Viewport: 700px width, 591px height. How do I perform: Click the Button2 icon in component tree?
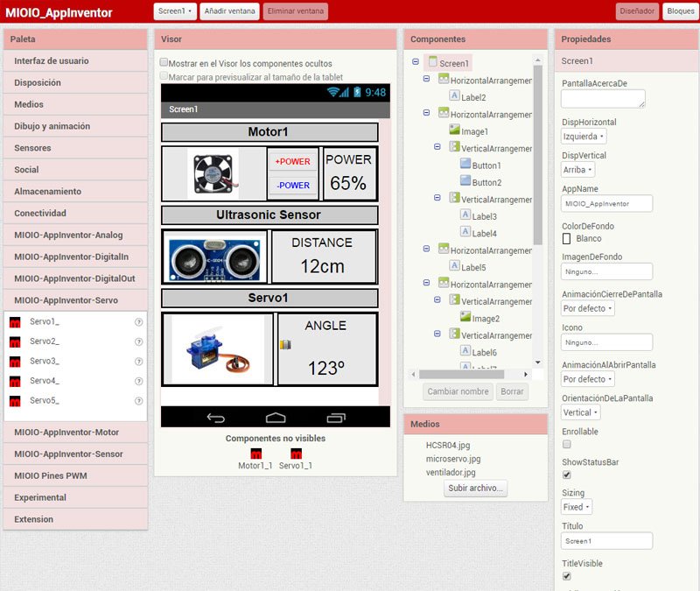coord(465,181)
